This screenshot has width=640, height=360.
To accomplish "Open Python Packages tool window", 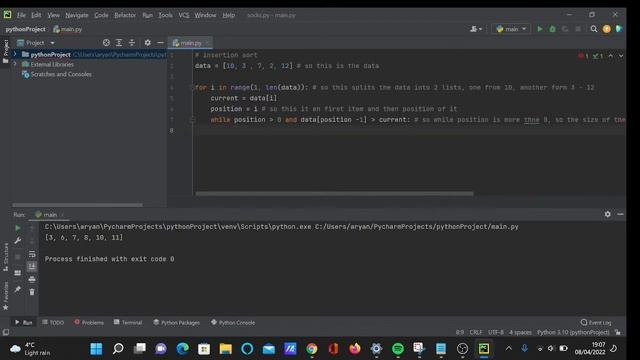I will [x=176, y=322].
